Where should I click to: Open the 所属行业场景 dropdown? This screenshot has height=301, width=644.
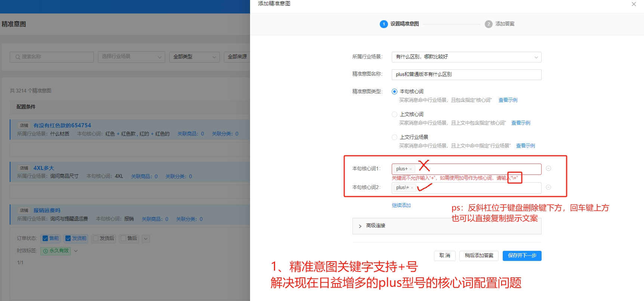click(x=466, y=57)
